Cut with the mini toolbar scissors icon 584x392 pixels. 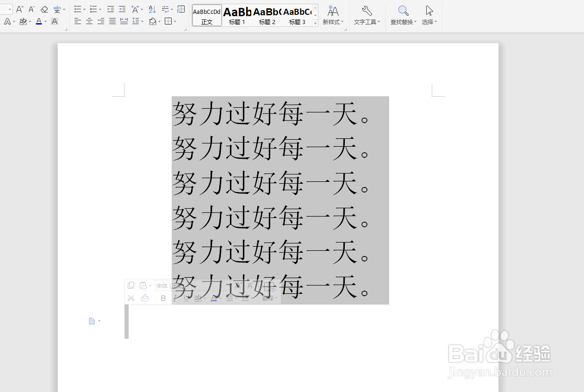coord(131,298)
